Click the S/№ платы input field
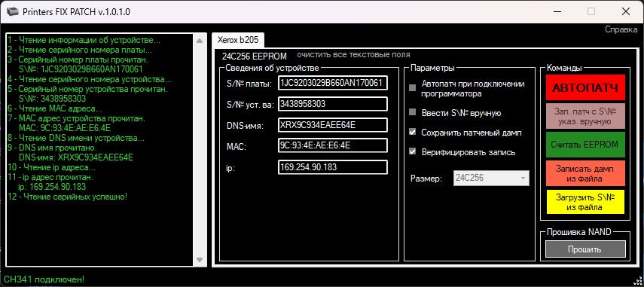Image resolution: width=644 pixels, height=287 pixels. click(x=333, y=83)
